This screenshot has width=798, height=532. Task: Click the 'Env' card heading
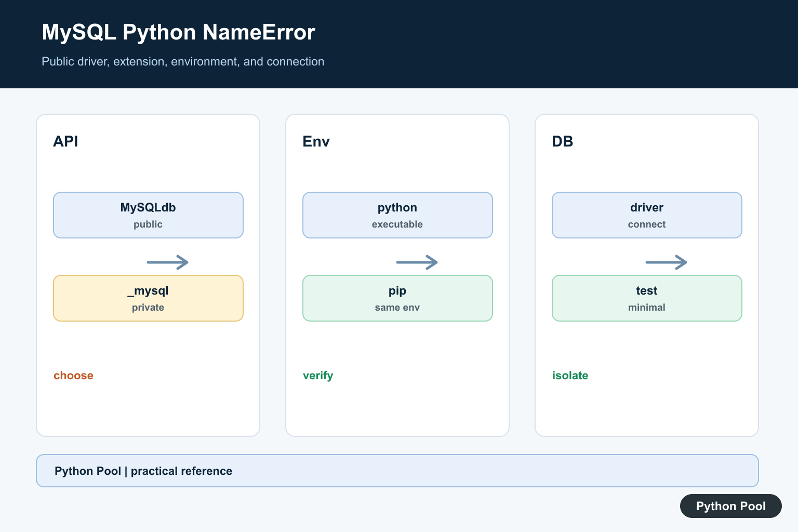[x=316, y=141]
